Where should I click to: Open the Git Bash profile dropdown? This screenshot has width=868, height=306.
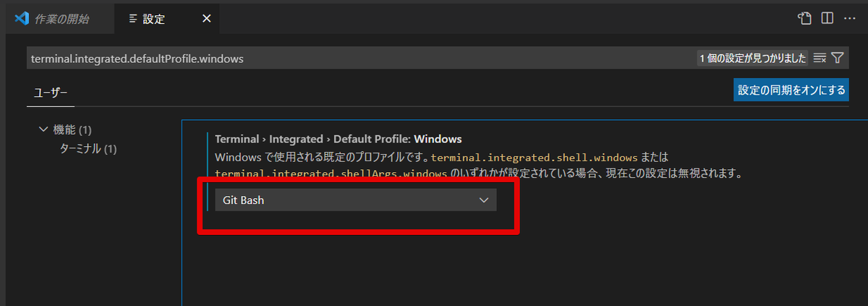click(x=355, y=200)
